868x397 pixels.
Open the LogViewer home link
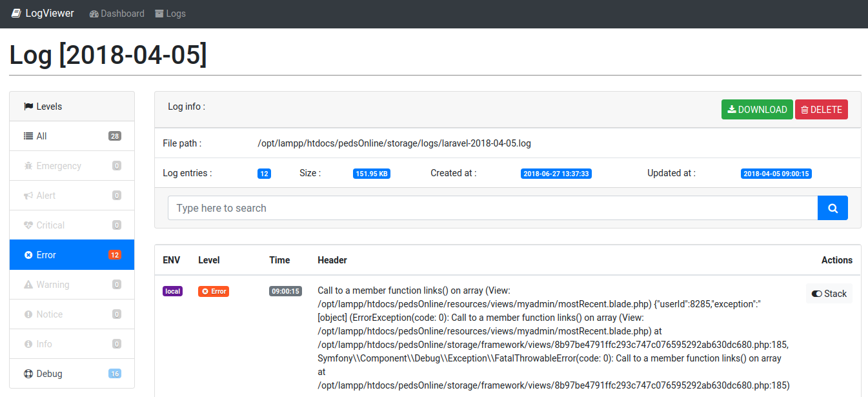click(x=43, y=14)
